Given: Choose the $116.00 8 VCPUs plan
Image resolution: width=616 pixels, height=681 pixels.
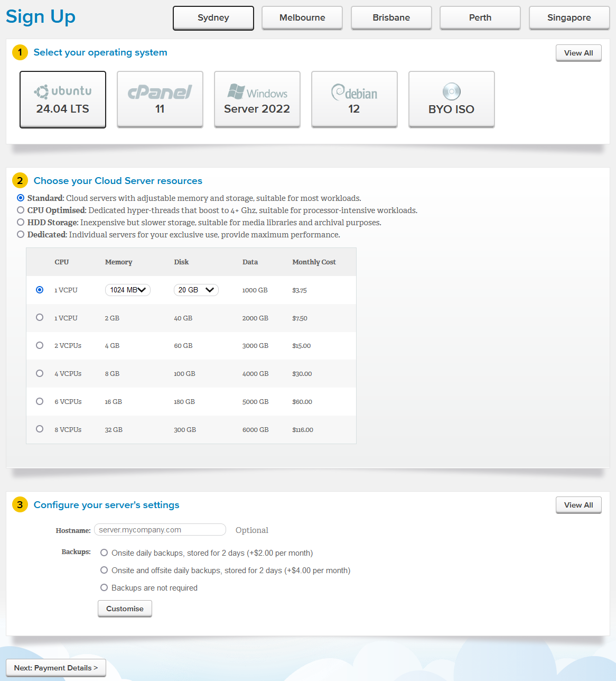Looking at the screenshot, I should coord(40,429).
